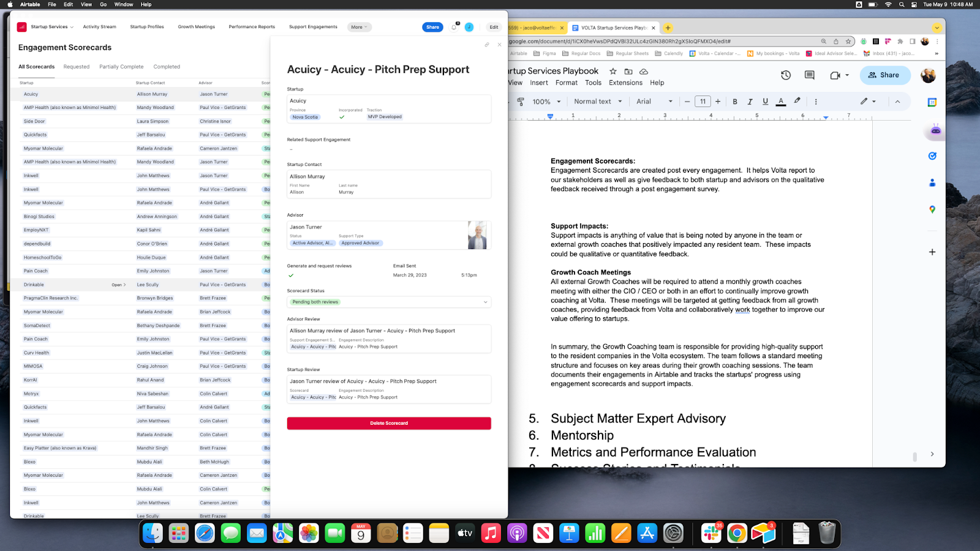This screenshot has width=980, height=551.
Task: Decrease the font size in Docs
Action: (687, 102)
